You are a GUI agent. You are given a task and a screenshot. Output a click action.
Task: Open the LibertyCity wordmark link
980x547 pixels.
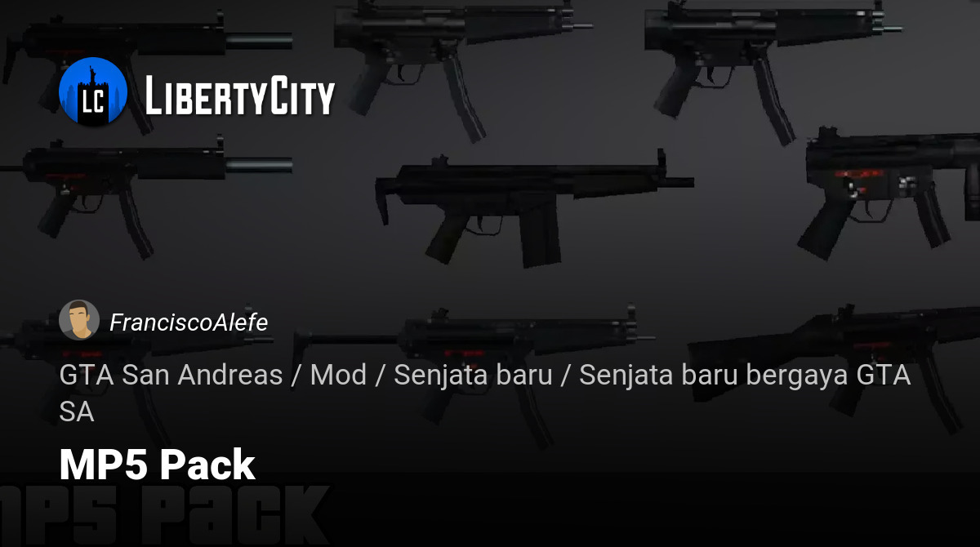[240, 96]
